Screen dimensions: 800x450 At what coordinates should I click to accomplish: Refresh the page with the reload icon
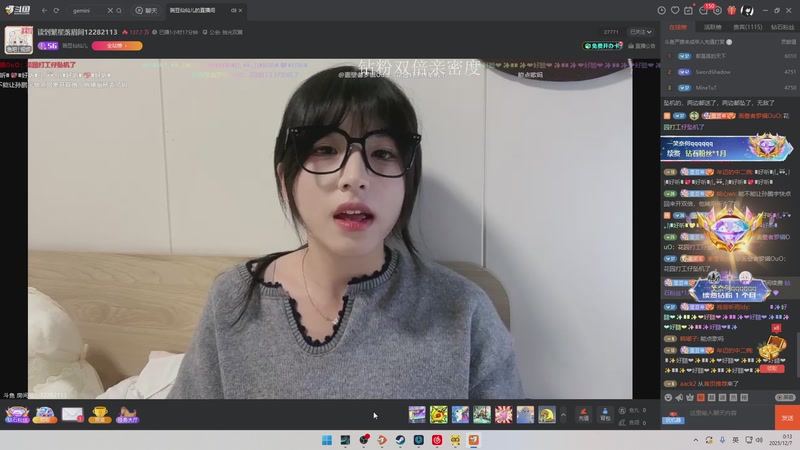(56, 10)
